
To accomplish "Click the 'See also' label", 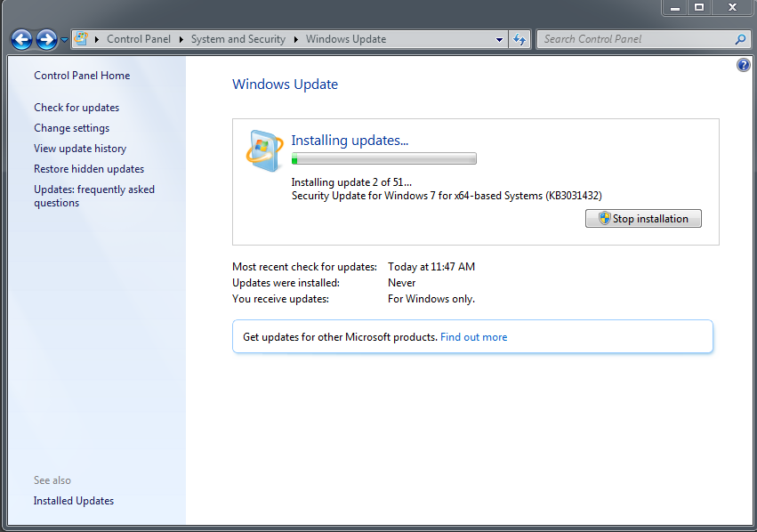I will 52,480.
